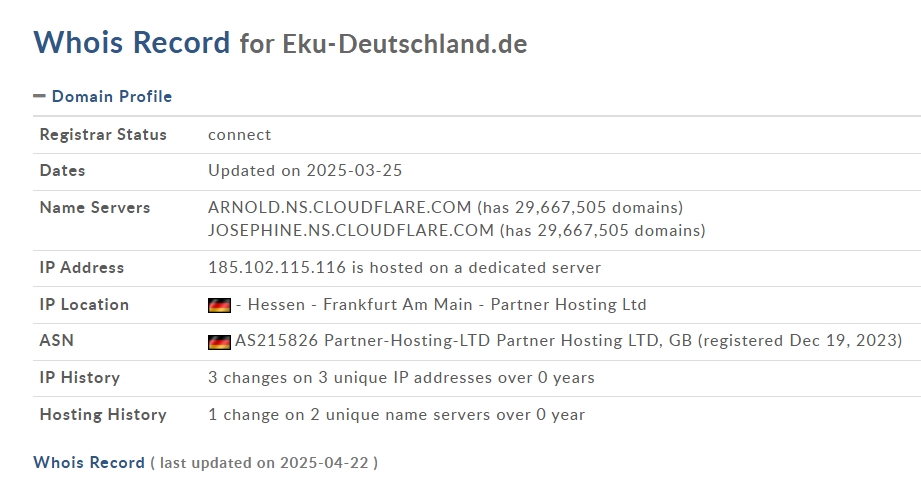The width and height of the screenshot is (921, 480).
Task: Click the ARNOLD.NS.CLOUDFLARE.COM name server
Action: (340, 207)
